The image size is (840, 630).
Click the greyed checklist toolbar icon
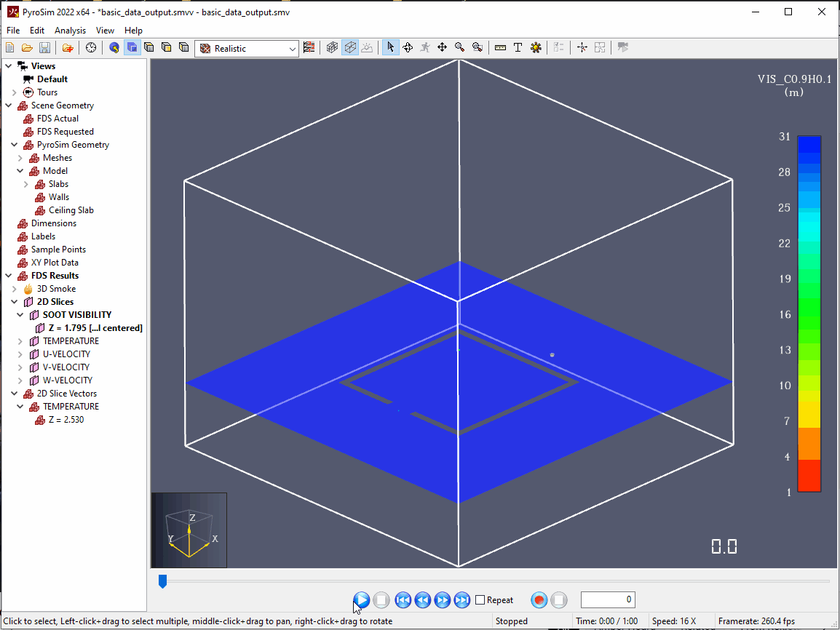pos(559,47)
